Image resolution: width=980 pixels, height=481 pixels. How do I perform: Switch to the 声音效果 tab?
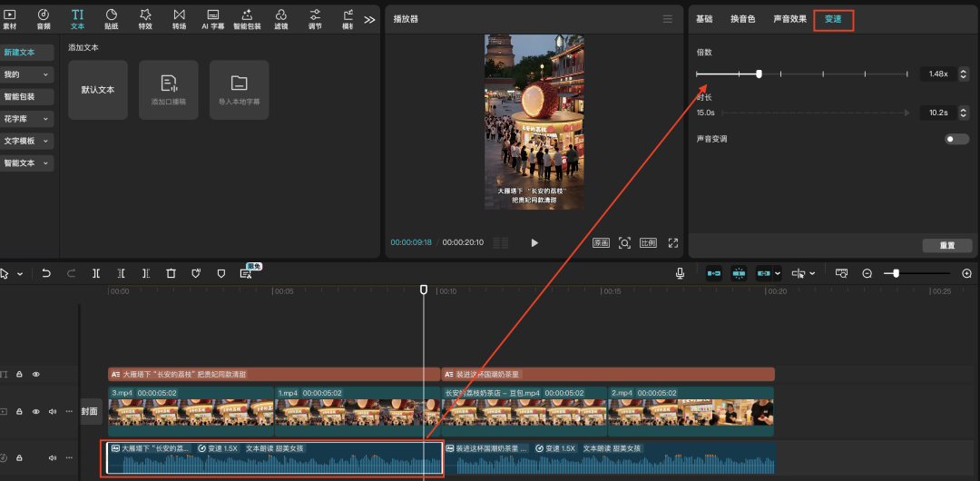(789, 19)
